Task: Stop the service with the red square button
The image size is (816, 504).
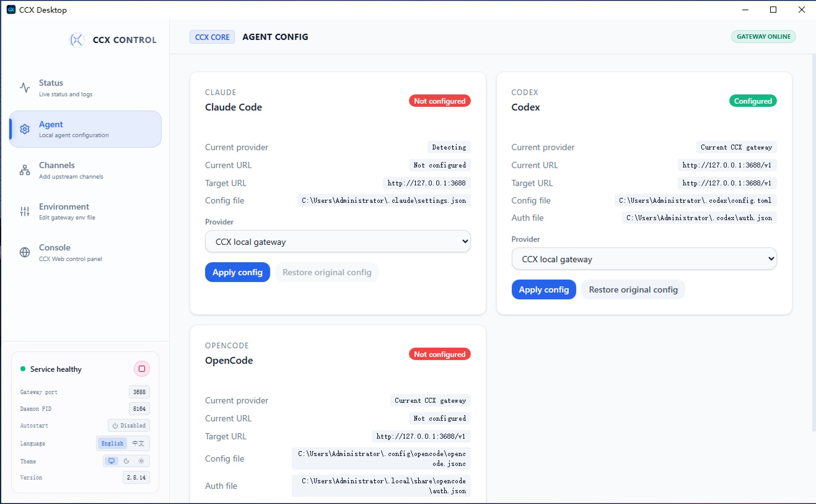Action: [142, 369]
